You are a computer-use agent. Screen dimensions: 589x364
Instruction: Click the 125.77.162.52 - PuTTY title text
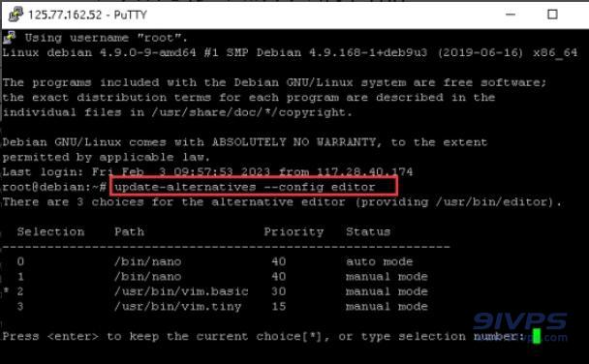(87, 15)
